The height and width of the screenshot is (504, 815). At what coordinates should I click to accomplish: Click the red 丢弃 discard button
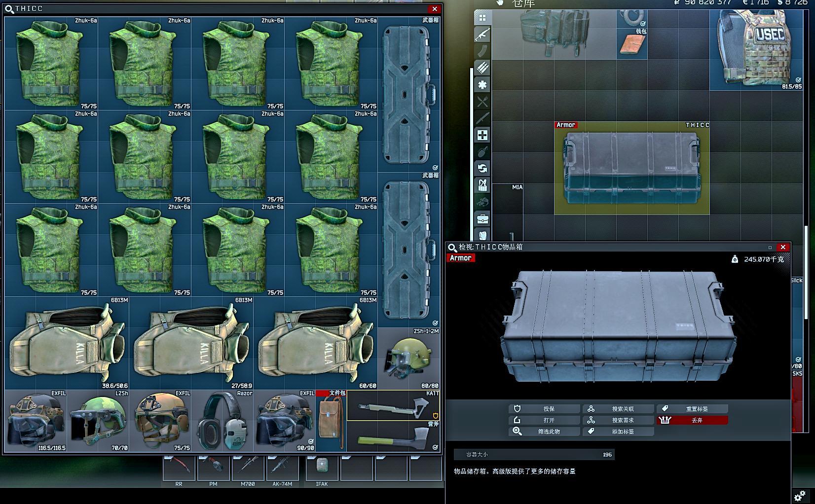(x=692, y=420)
